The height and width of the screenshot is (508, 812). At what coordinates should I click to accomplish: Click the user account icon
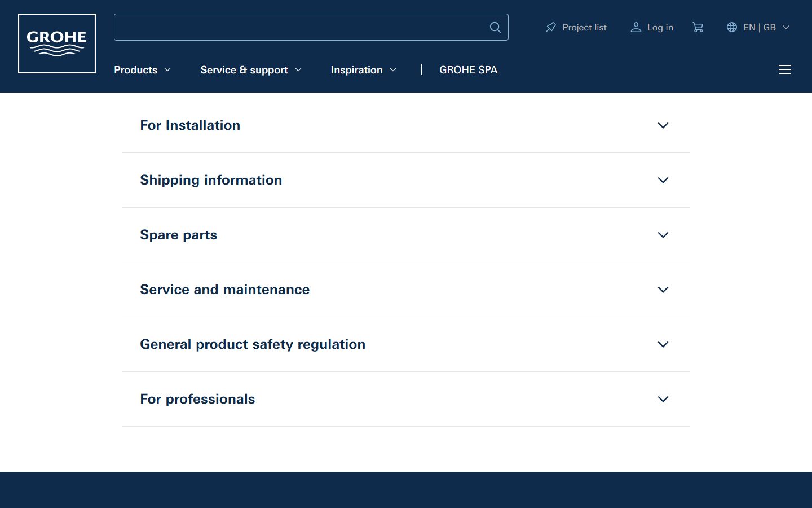click(636, 27)
